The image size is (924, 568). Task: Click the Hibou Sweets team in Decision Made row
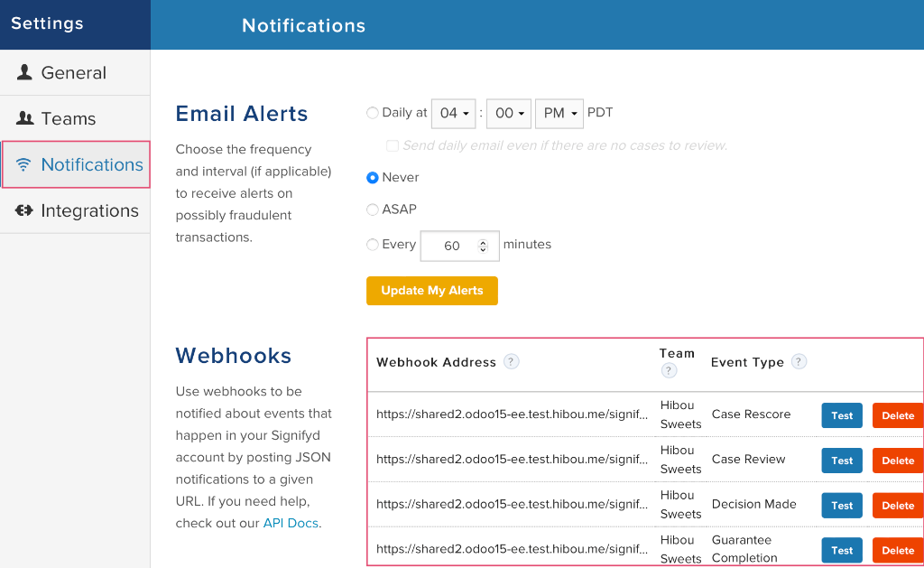pyautogui.click(x=680, y=504)
